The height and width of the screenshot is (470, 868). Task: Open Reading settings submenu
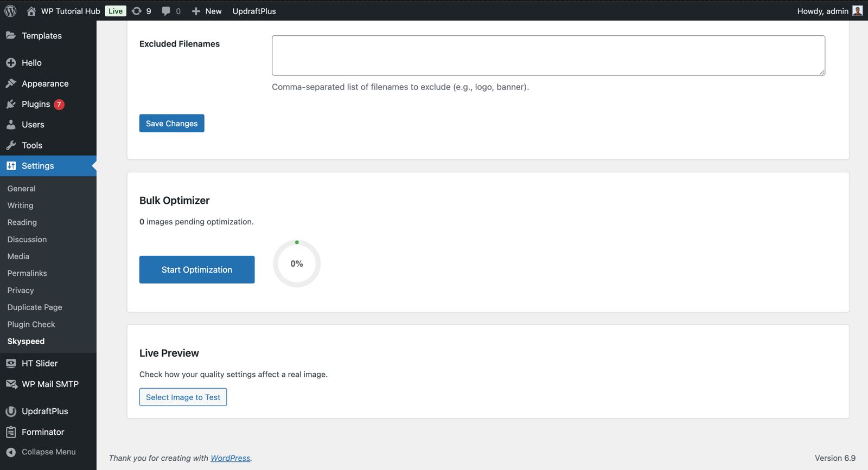(x=22, y=222)
